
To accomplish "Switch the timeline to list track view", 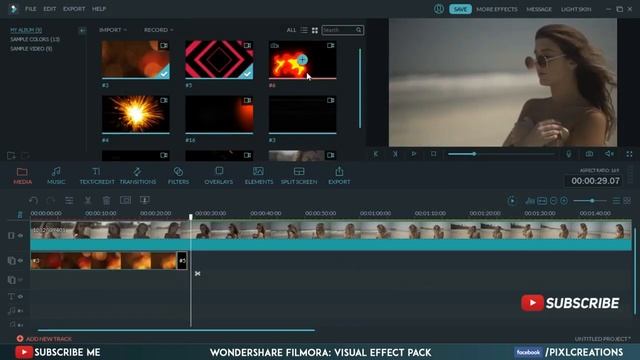I will (x=616, y=200).
